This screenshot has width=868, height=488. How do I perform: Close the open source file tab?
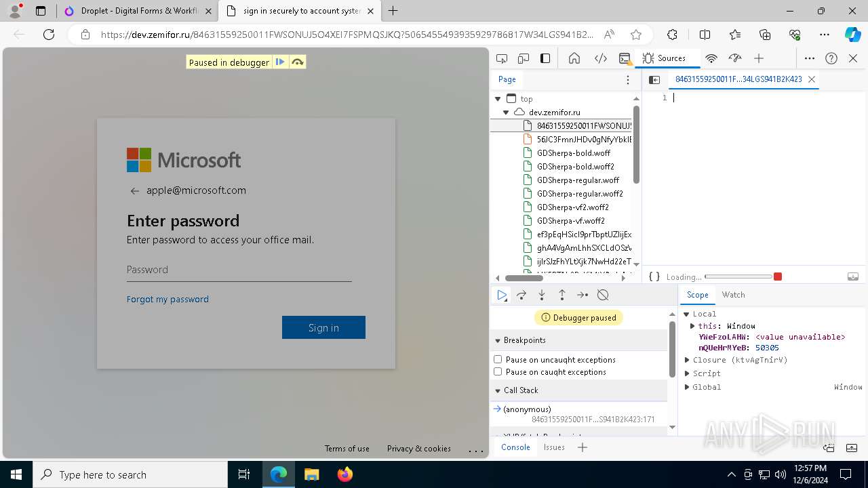coord(811,79)
